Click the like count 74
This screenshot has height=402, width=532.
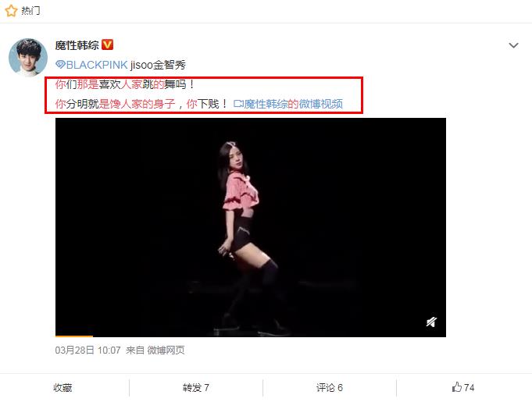469,387
